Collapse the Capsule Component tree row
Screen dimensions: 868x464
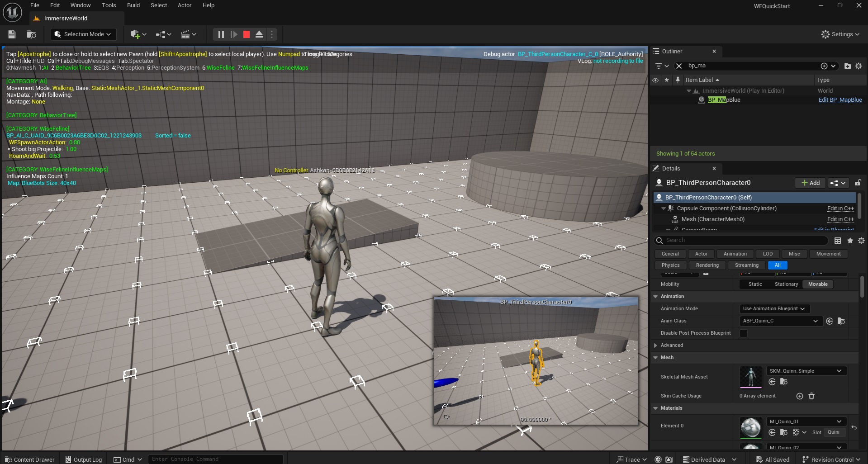coord(664,208)
